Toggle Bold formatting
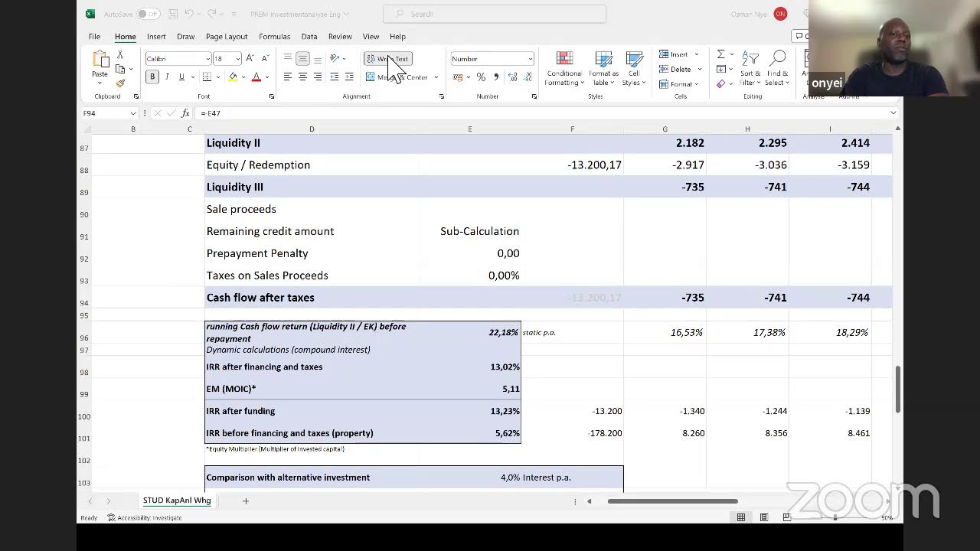Image resolution: width=980 pixels, height=551 pixels. (152, 77)
